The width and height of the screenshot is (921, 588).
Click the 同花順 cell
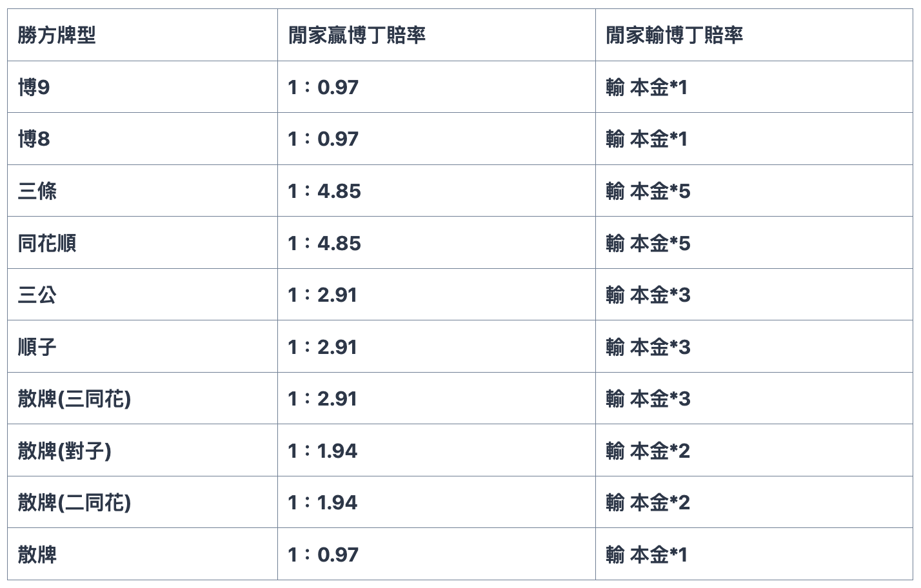pyautogui.click(x=47, y=243)
